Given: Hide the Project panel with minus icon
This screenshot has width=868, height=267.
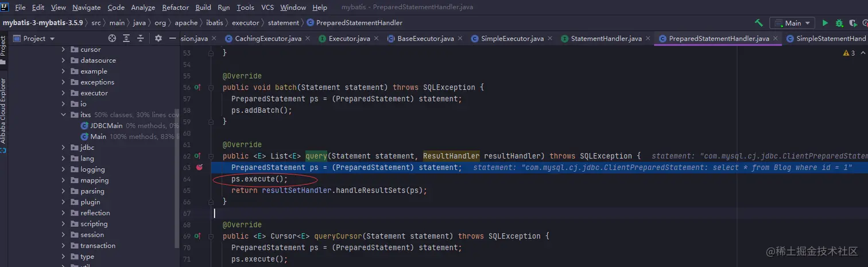Looking at the screenshot, I should [172, 38].
